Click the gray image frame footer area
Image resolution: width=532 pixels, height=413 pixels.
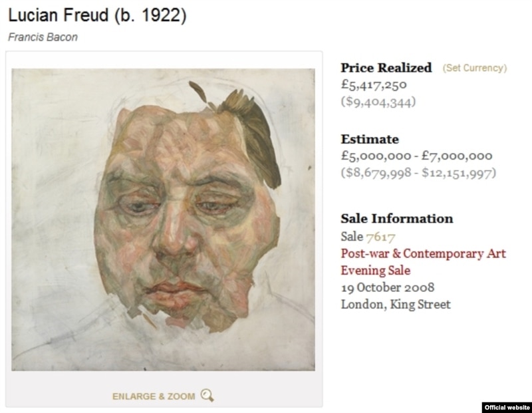tap(164, 389)
